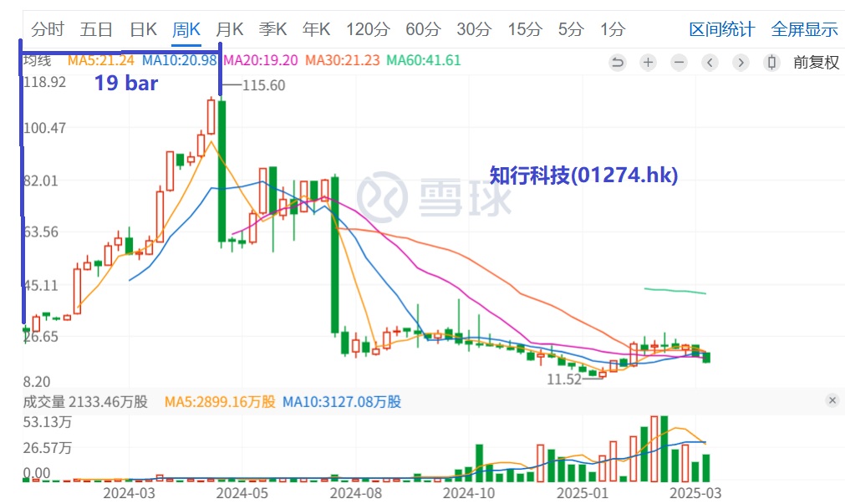845x504 pixels.
Task: Click the tallest volume bar near 2025-03
Action: 664,449
